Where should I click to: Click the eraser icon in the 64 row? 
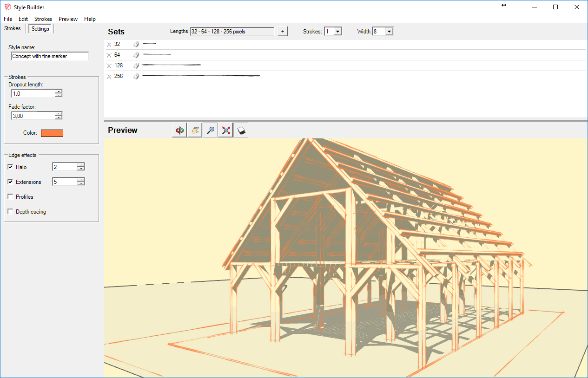(136, 55)
